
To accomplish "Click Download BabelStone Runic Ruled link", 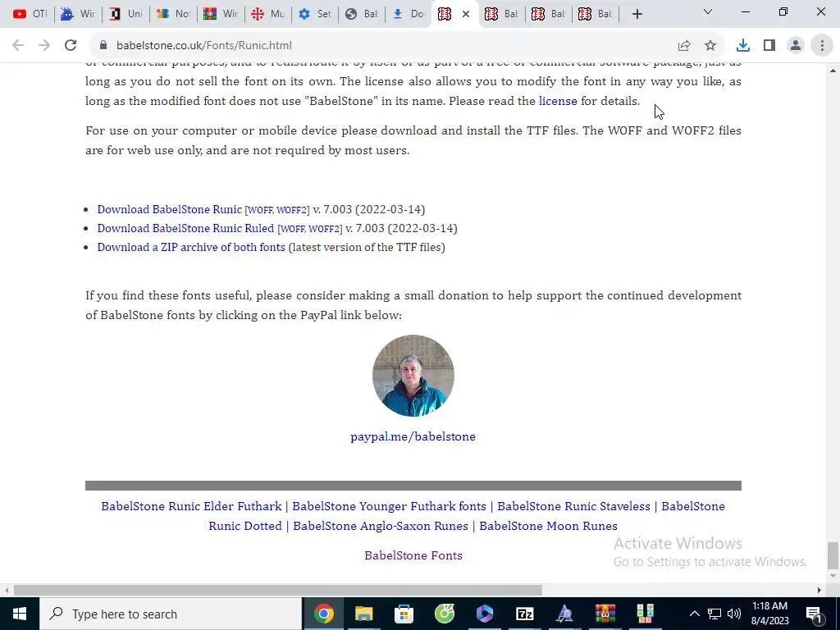I will (x=185, y=228).
